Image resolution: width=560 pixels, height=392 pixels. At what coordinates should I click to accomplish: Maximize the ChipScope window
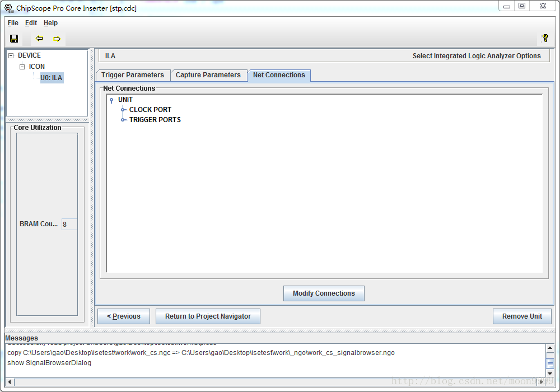[x=522, y=6]
